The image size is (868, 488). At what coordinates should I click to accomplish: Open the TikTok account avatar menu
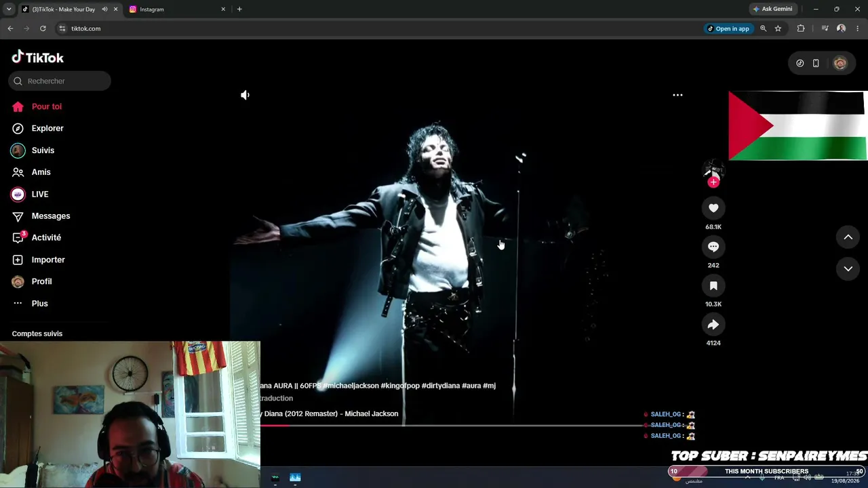[x=840, y=63]
